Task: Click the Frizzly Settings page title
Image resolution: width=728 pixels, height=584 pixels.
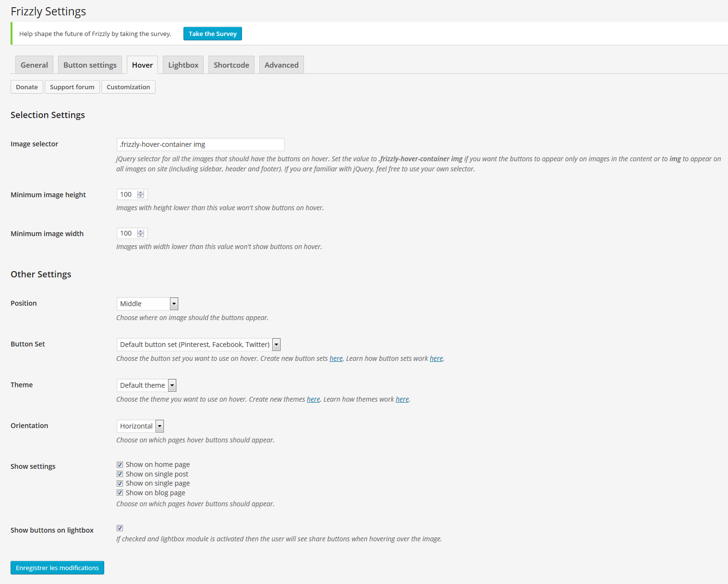Action: [48, 12]
